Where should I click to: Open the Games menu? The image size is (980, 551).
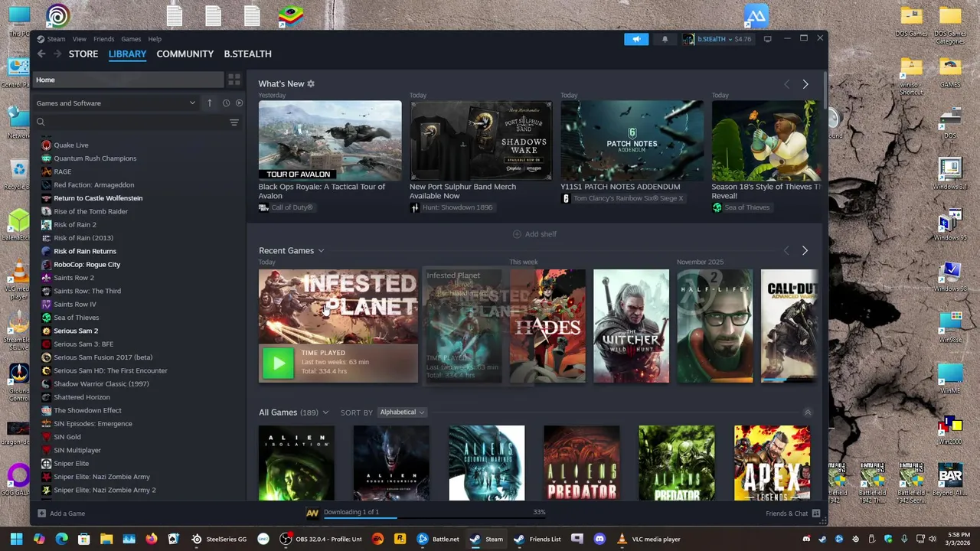click(x=131, y=39)
